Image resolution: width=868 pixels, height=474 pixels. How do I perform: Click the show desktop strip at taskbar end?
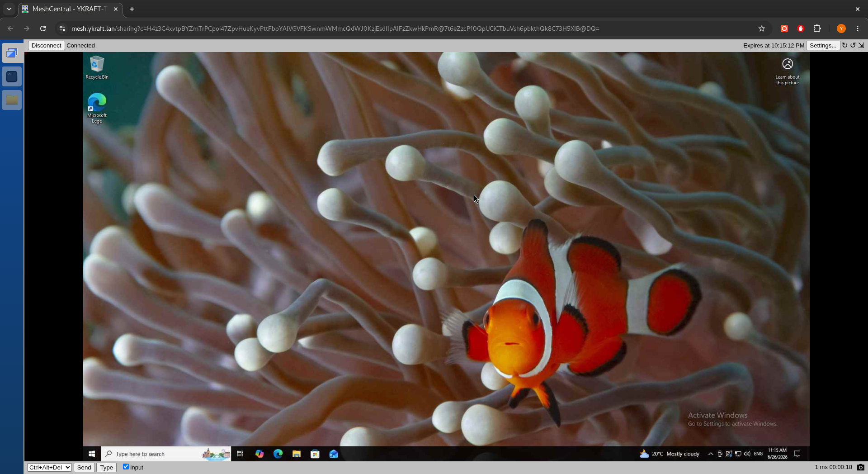tap(808, 454)
